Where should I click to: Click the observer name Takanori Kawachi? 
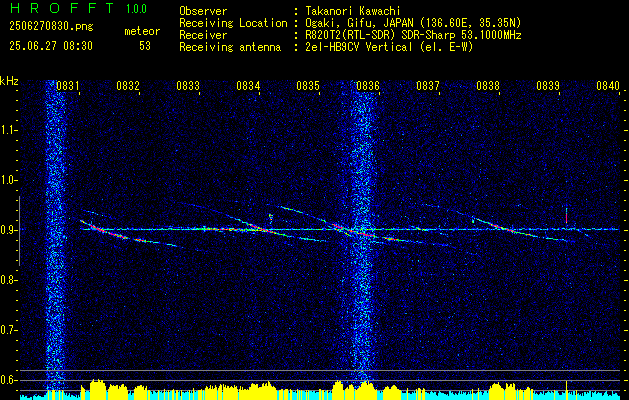pyautogui.click(x=353, y=11)
